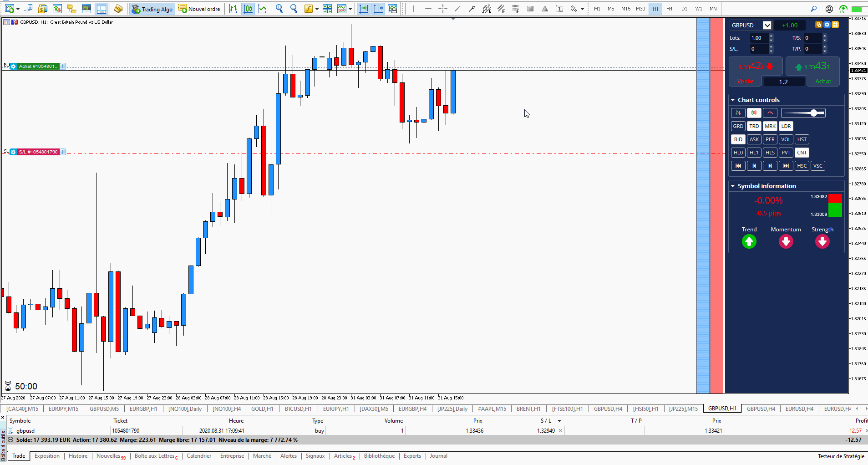The image size is (868, 465).
Task: Select the crosshair cursor tool
Action: tap(442, 9)
